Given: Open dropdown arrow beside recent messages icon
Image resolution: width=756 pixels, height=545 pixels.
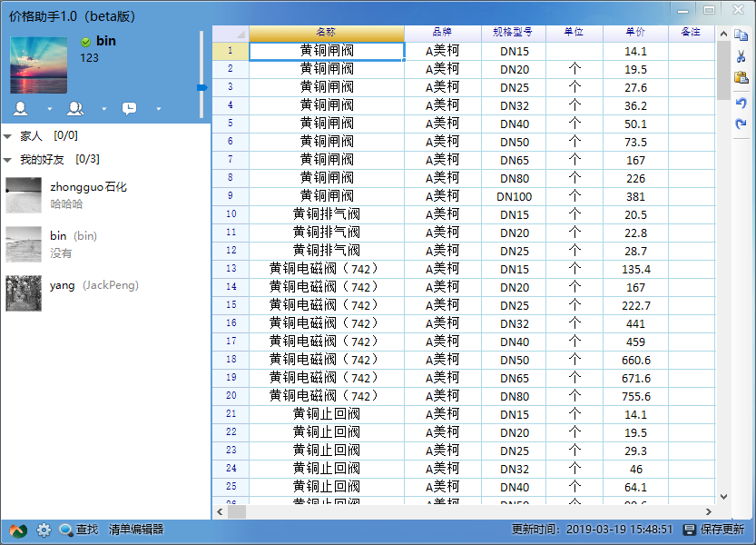Looking at the screenshot, I should point(159,110).
